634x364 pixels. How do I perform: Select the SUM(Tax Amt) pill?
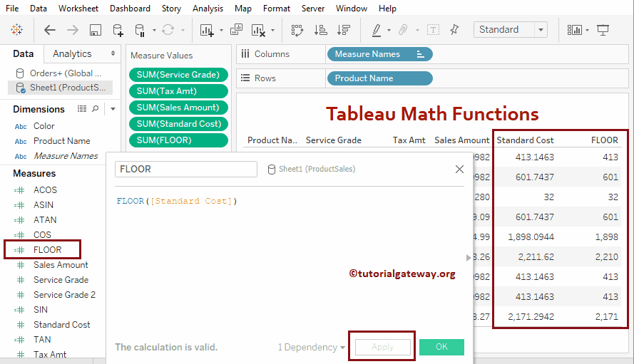coord(178,91)
